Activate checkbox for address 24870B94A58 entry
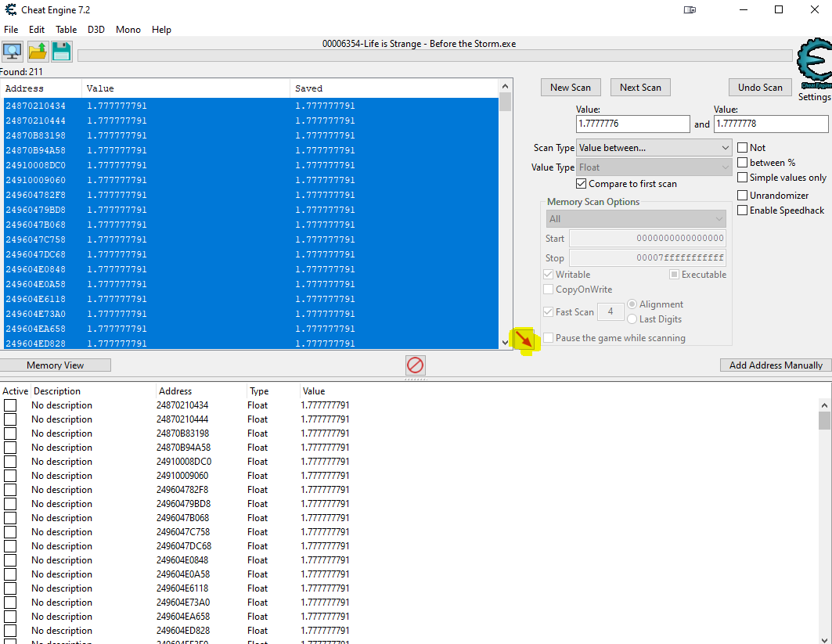Screen dimensions: 832x644 (10, 448)
